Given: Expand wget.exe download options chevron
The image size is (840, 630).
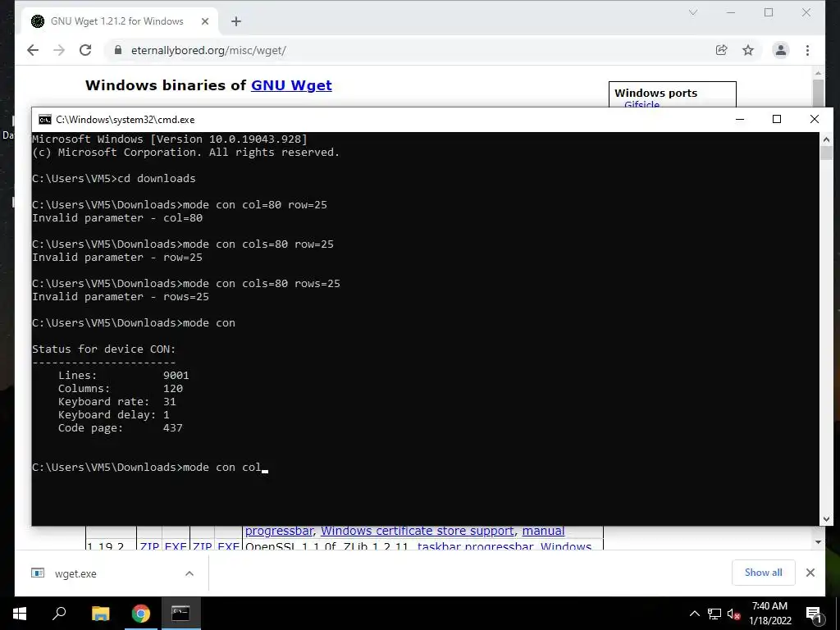Looking at the screenshot, I should click(189, 573).
